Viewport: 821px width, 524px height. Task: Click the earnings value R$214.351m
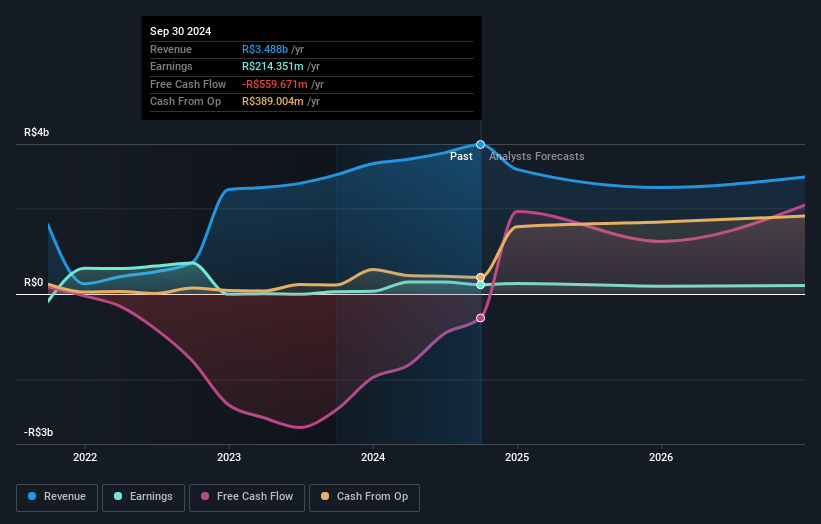273,66
